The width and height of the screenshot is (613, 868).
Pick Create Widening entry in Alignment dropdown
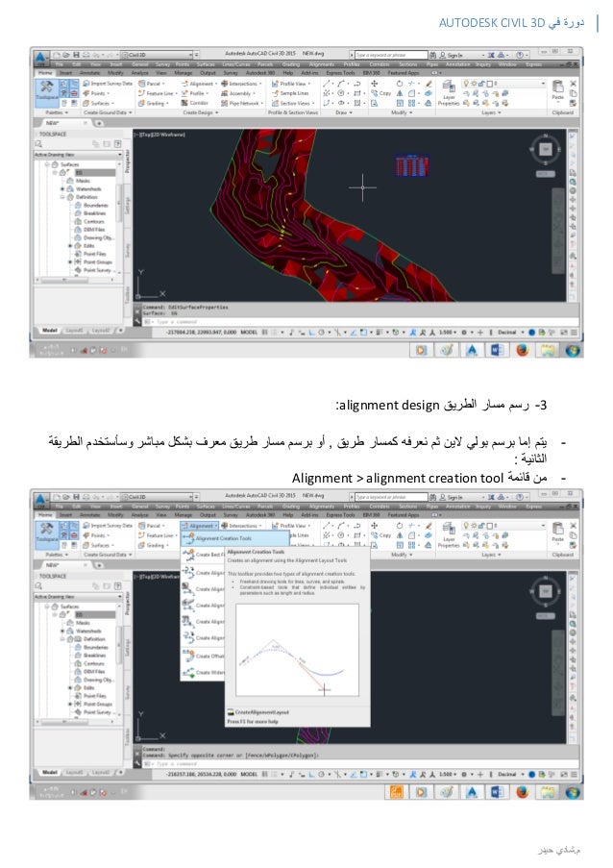point(203,673)
